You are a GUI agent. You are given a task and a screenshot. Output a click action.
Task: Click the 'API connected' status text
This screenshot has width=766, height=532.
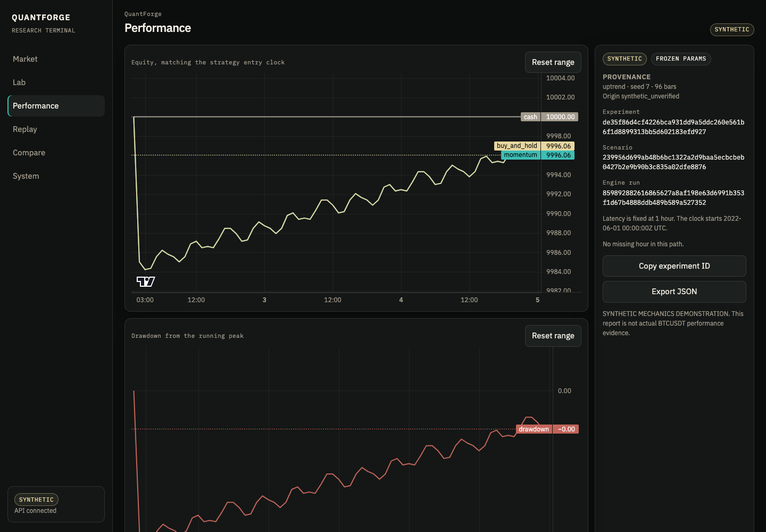35,511
